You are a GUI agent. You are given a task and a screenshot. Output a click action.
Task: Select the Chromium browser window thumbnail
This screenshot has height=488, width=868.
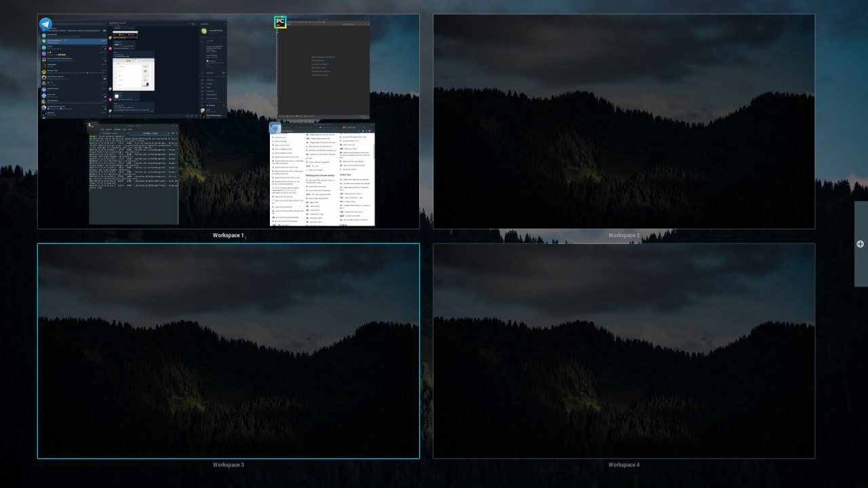pos(322,175)
